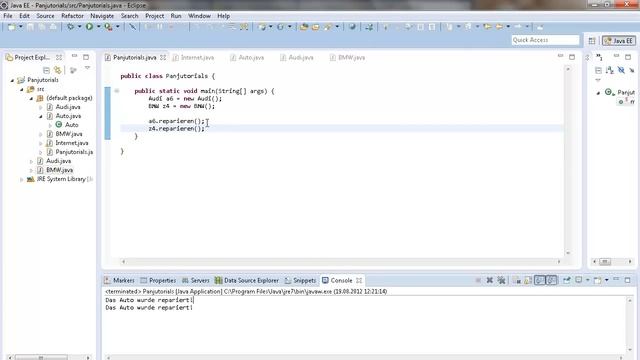Click the Outline panel horizontal scrollbar thumb
The image size is (640, 360).
pos(605,262)
